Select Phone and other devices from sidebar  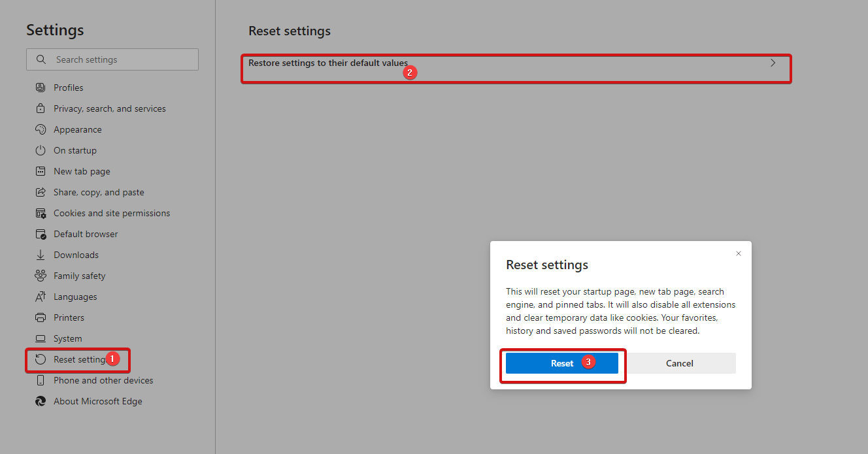coord(103,380)
